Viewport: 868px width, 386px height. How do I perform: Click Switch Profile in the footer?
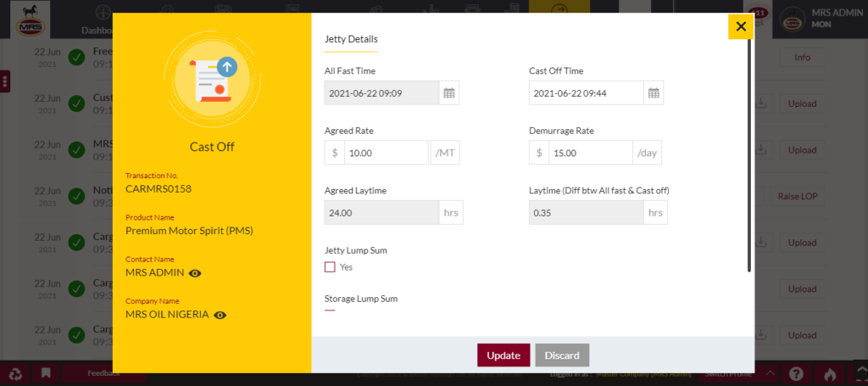pos(727,375)
